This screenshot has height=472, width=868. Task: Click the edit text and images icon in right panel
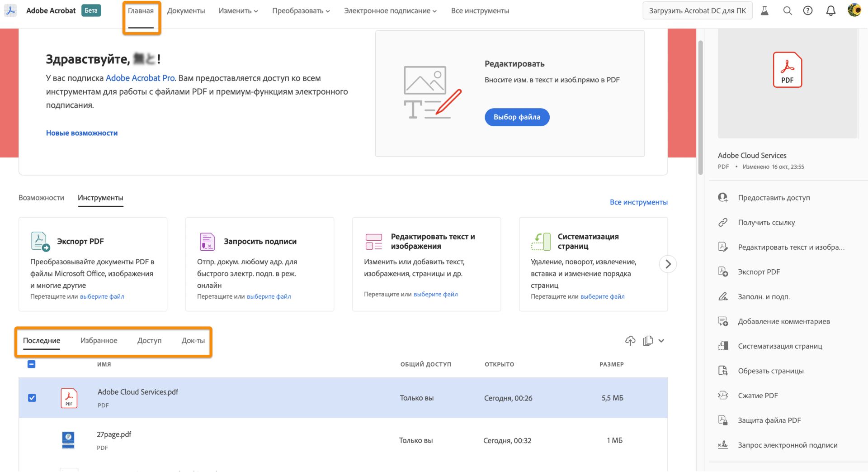pos(723,247)
